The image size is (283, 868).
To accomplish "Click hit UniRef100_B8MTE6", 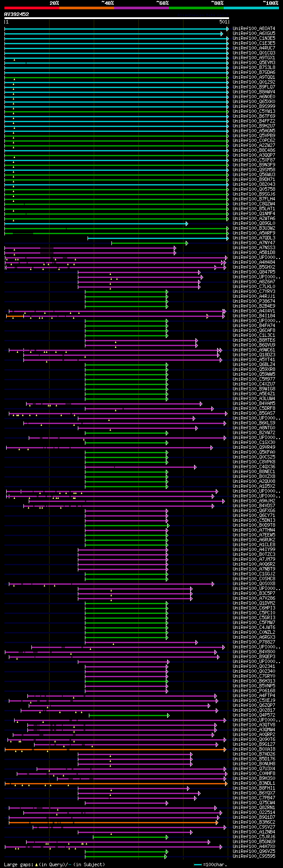I will (254, 340).
